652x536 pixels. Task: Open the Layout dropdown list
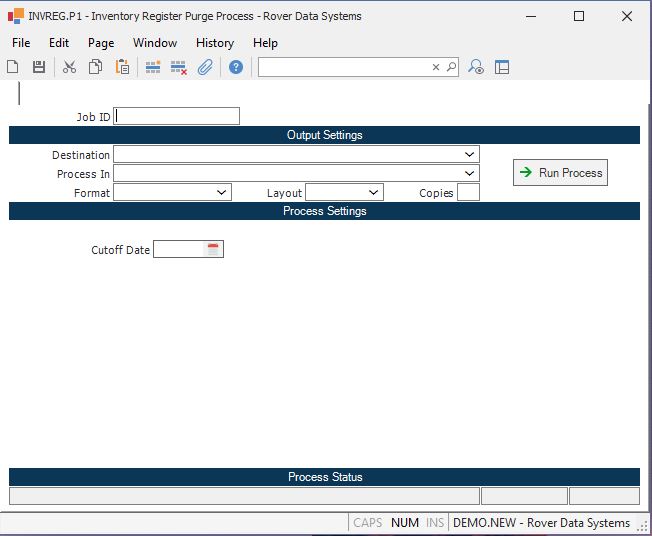coord(373,192)
